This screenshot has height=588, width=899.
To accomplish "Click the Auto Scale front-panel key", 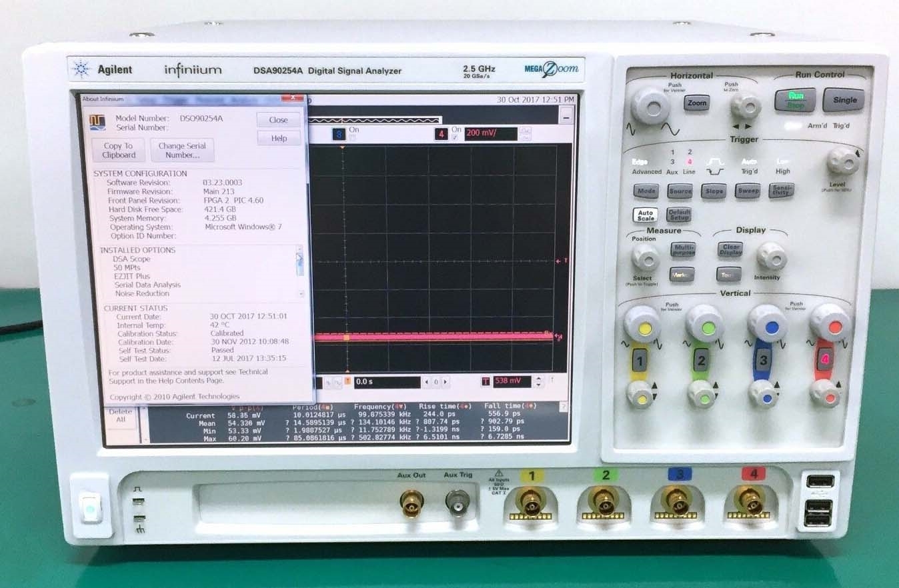I will pos(645,215).
